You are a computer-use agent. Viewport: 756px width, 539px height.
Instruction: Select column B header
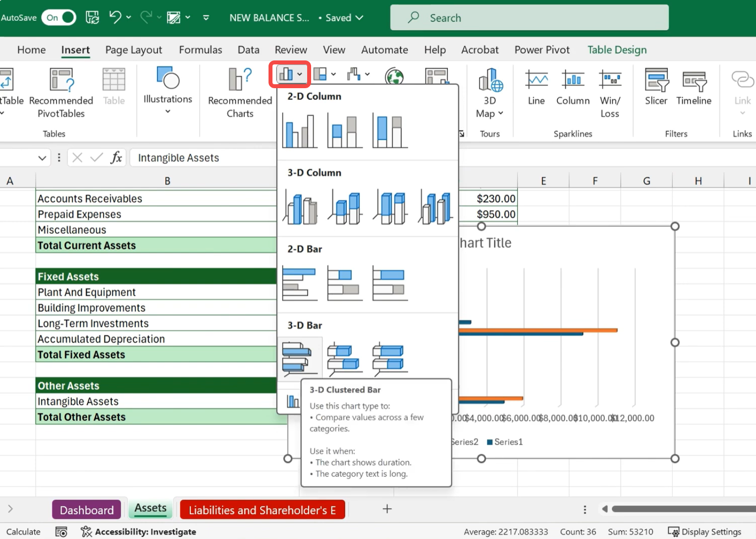(167, 181)
